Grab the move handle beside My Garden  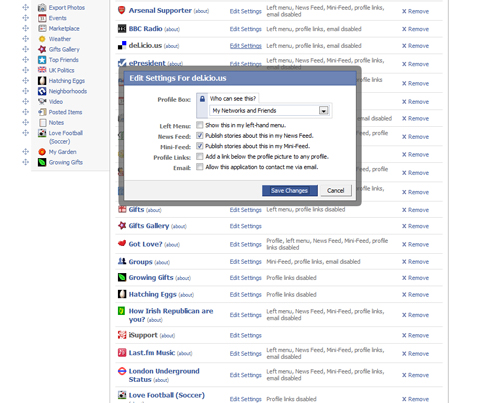click(x=25, y=152)
